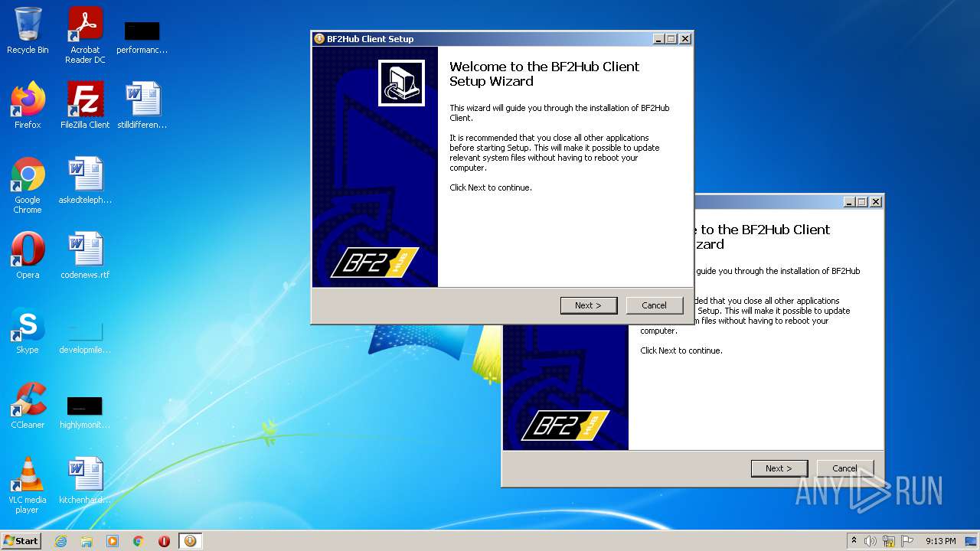
Task: Select the performanc... desktop file icon
Action: (x=142, y=36)
